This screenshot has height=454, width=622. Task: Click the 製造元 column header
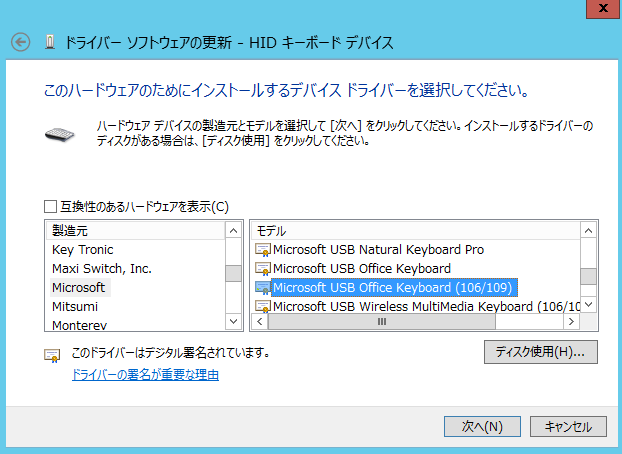pyautogui.click(x=136, y=231)
